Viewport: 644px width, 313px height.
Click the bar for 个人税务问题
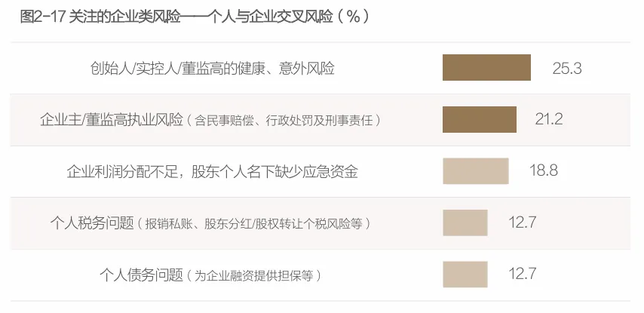[465, 222]
